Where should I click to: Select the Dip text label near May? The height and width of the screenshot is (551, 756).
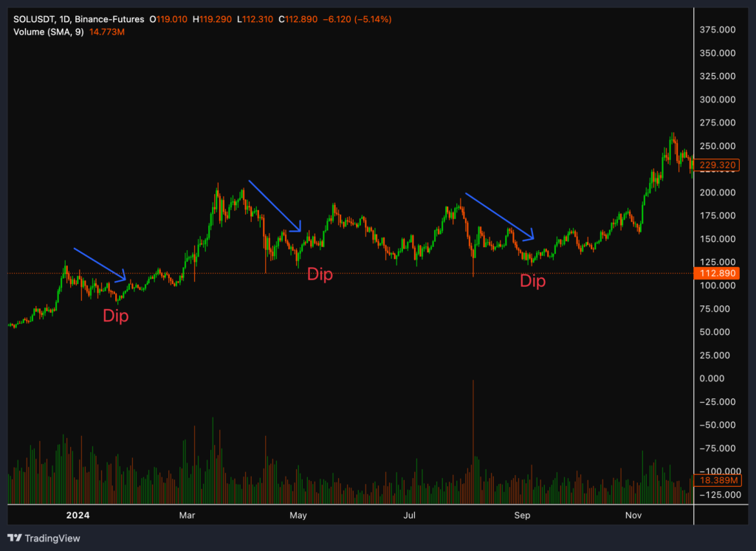[320, 275]
